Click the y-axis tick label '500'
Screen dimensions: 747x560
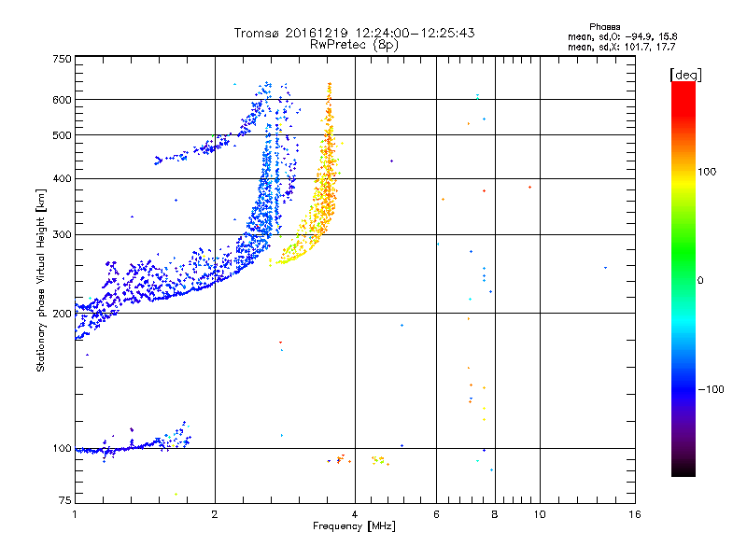pos(62,135)
